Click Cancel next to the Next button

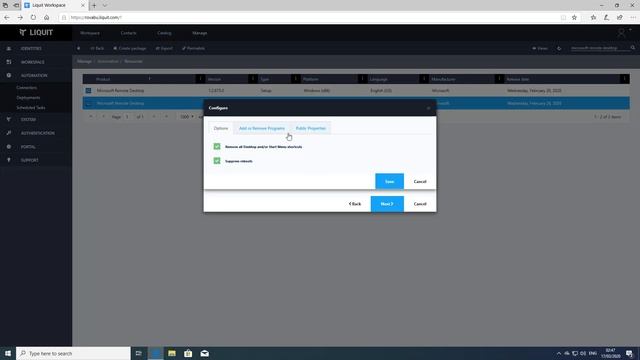click(x=420, y=204)
